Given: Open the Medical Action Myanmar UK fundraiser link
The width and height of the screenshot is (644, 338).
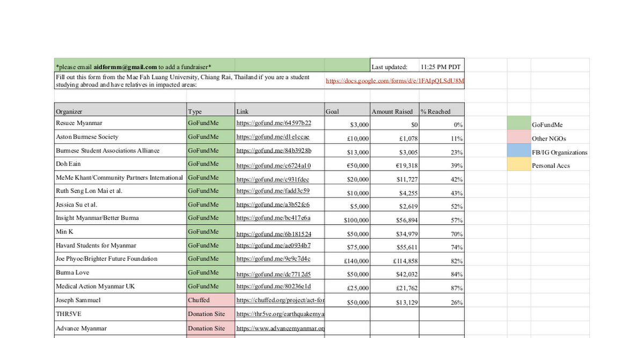Looking at the screenshot, I should click(273, 286).
